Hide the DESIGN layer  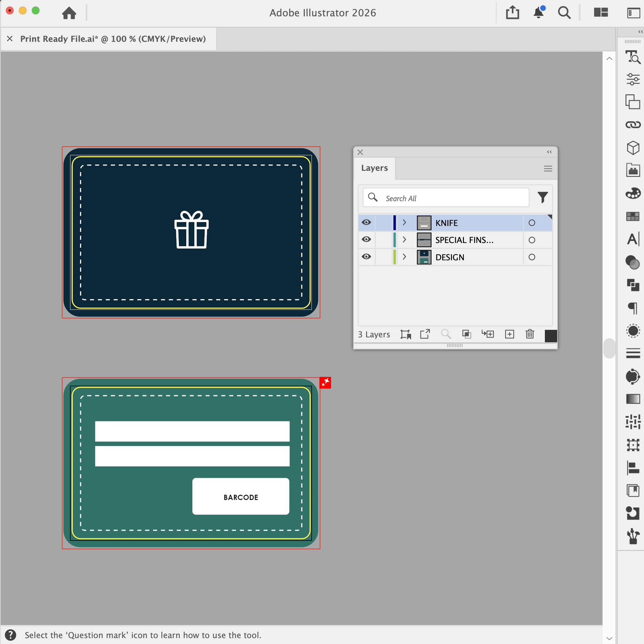366,257
